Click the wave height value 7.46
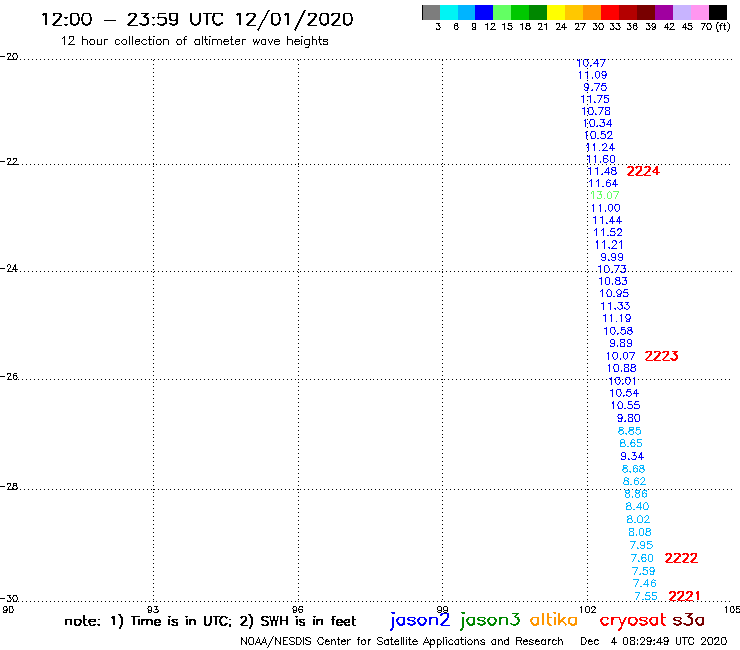Viewport: 740px width, 650px height. pyautogui.click(x=645, y=583)
